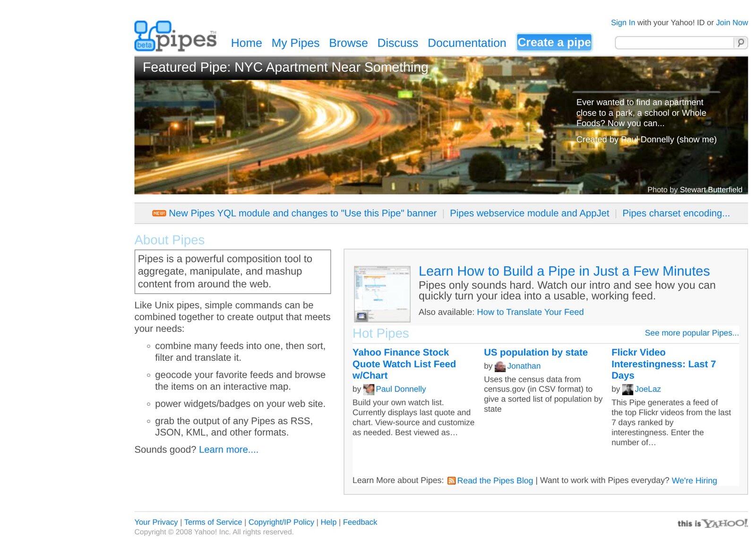The height and width of the screenshot is (544, 756).
Task: Open the Feedback footer link
Action: (360, 522)
